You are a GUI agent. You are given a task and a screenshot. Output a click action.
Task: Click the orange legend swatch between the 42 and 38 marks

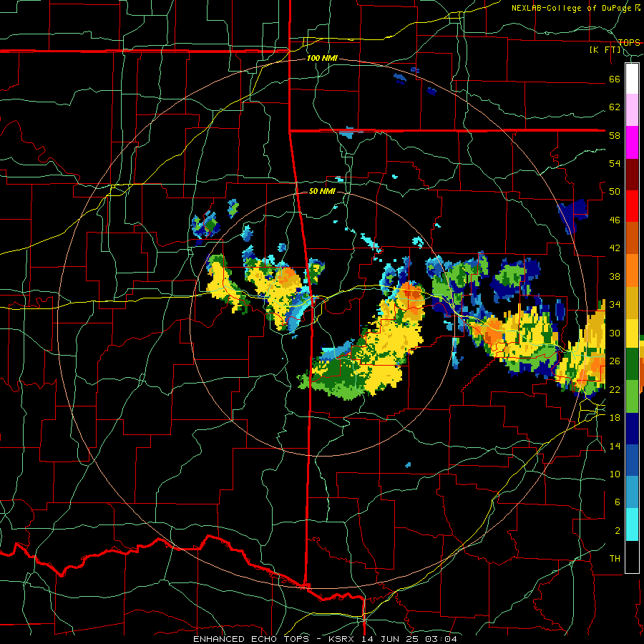pos(632,270)
